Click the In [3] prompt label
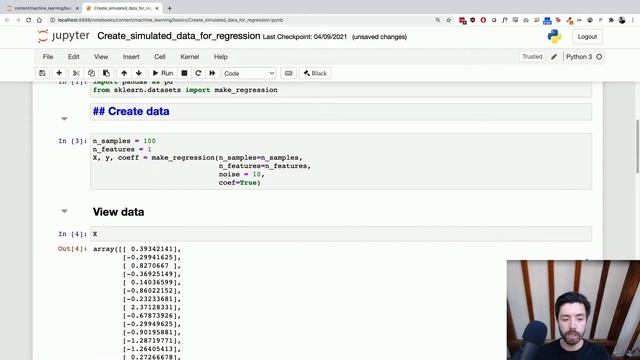 [72, 141]
